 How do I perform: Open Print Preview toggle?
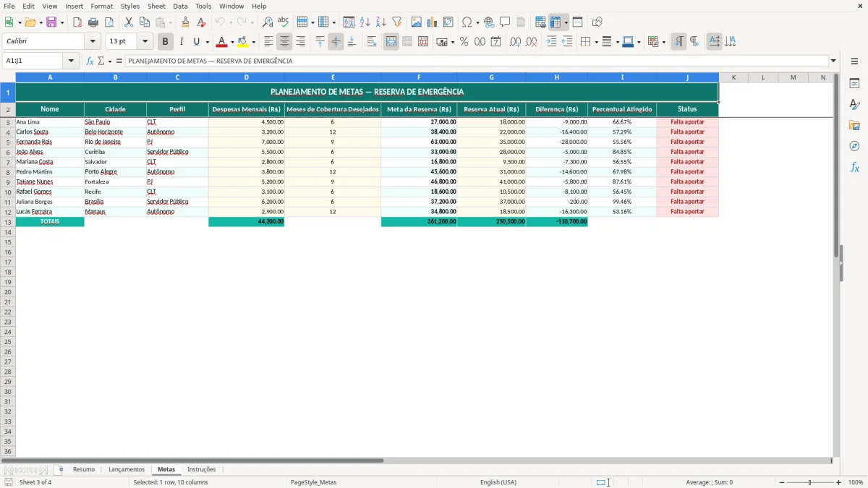point(109,22)
